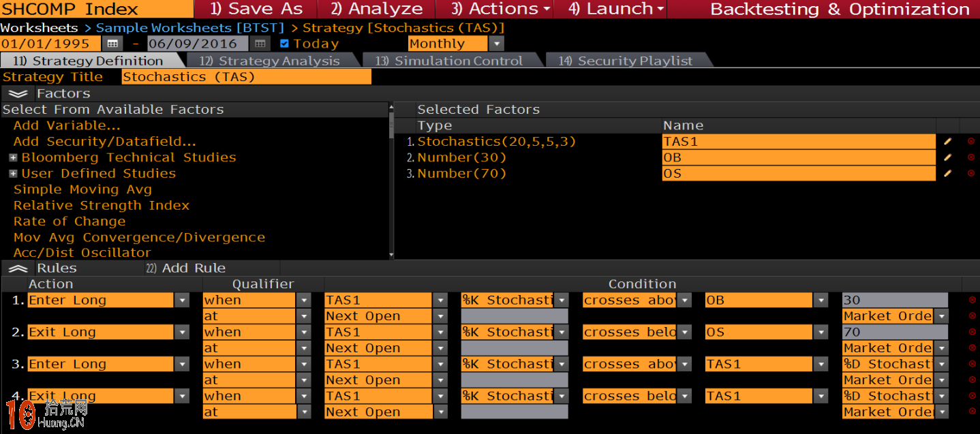Uncheck the Today checkbox

[x=285, y=44]
